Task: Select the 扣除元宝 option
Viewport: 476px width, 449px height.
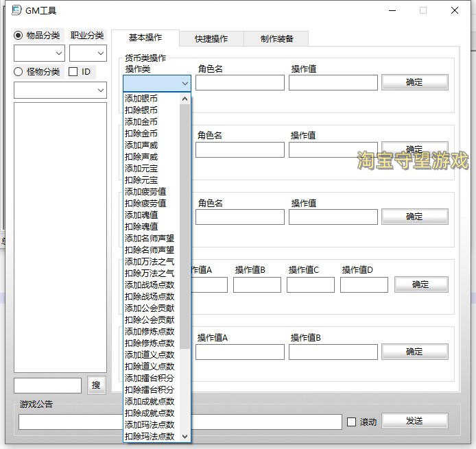Action: tap(152, 180)
